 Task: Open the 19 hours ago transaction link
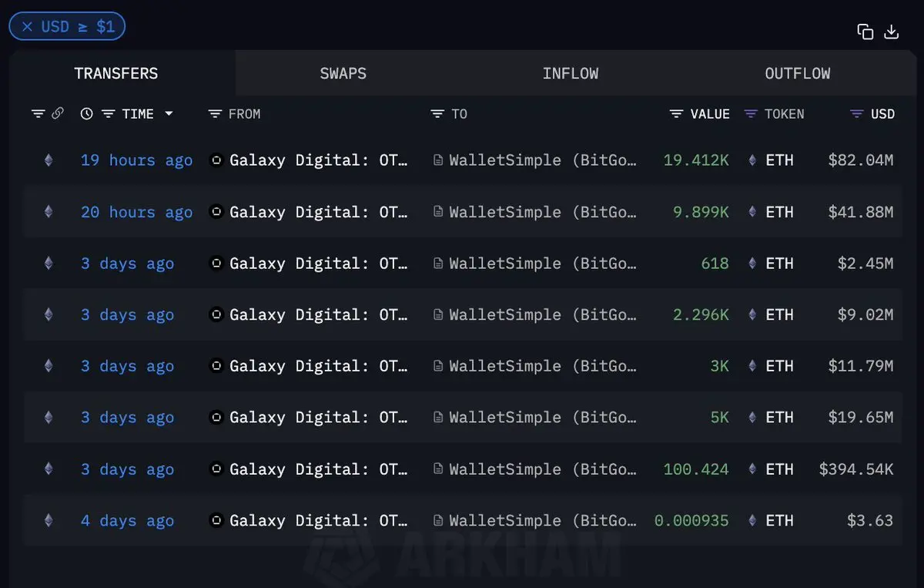coord(136,160)
